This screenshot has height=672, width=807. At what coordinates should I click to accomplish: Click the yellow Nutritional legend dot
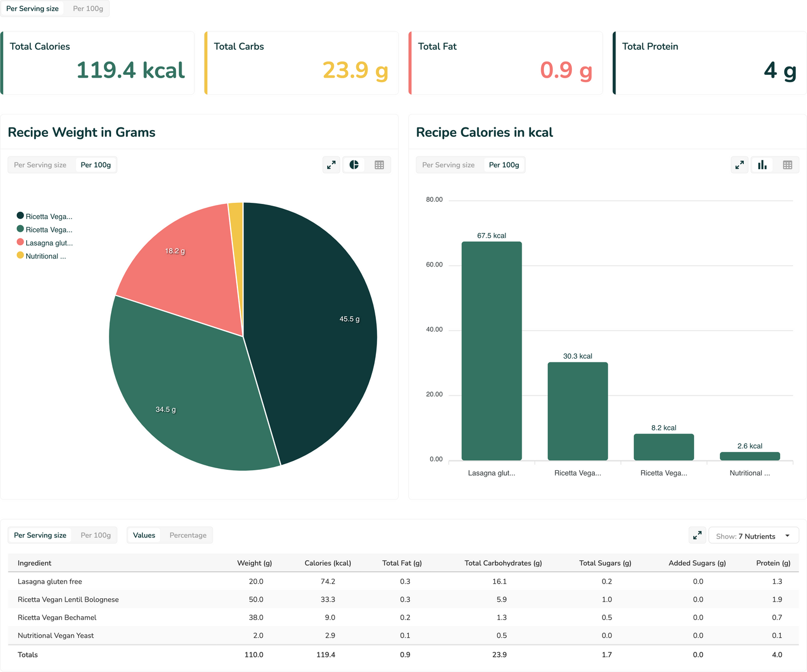[20, 255]
